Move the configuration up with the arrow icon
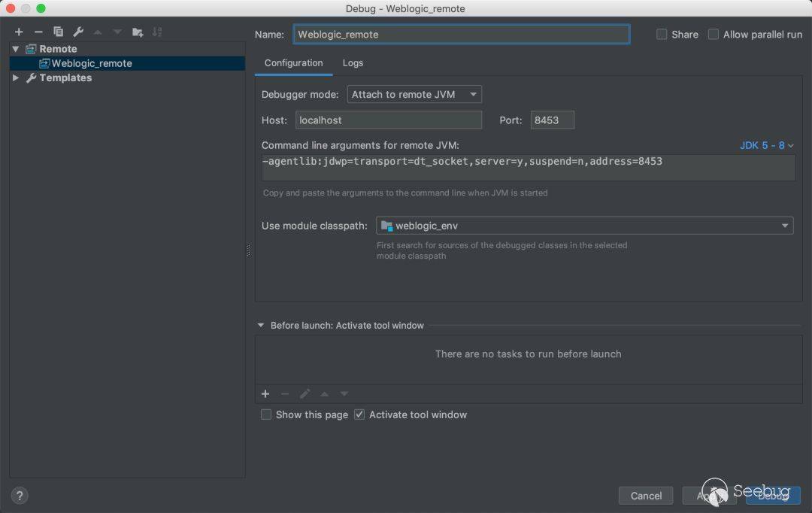The width and height of the screenshot is (812, 513). coord(97,32)
